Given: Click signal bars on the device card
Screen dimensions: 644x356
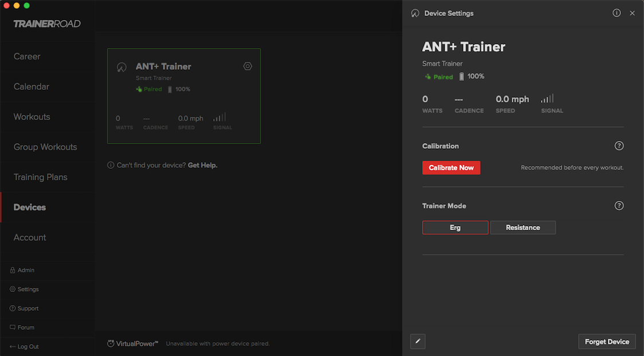Looking at the screenshot, I should [219, 117].
